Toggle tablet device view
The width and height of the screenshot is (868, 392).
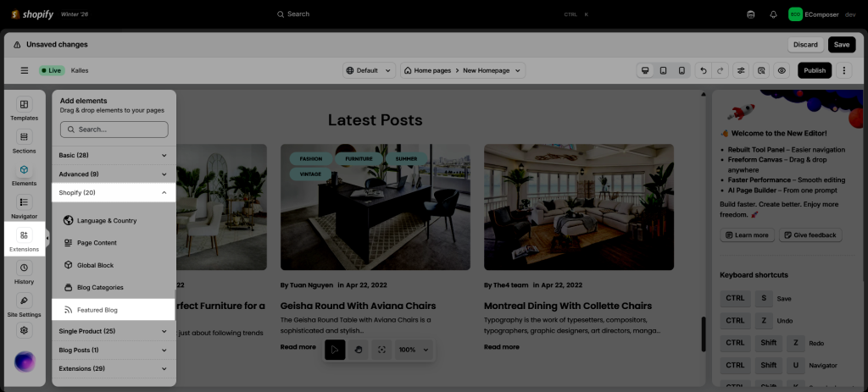(x=663, y=70)
